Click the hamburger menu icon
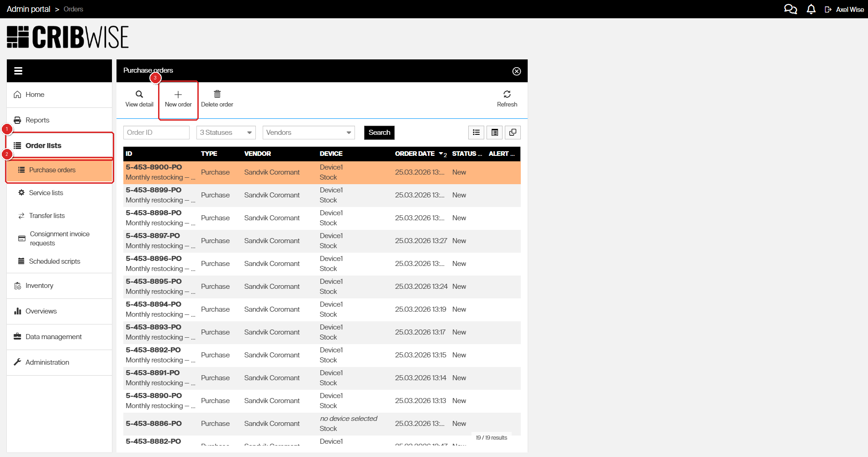The image size is (868, 457). click(18, 71)
